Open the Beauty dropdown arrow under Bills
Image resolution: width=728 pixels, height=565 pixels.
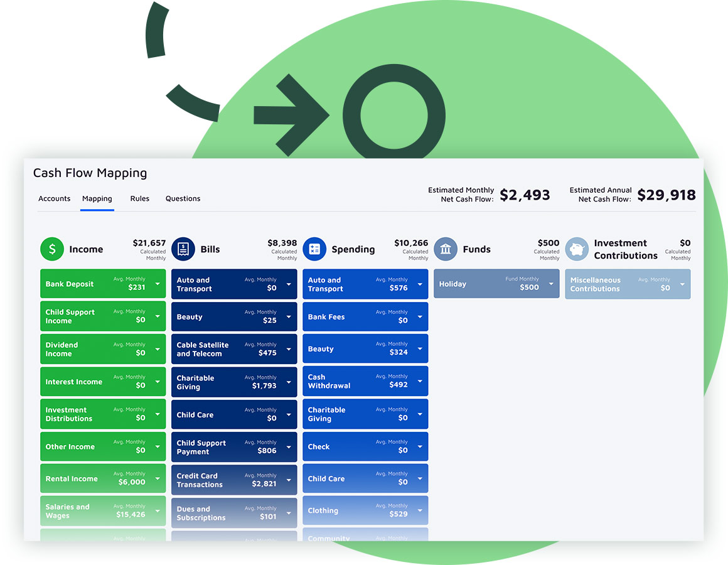(x=289, y=316)
